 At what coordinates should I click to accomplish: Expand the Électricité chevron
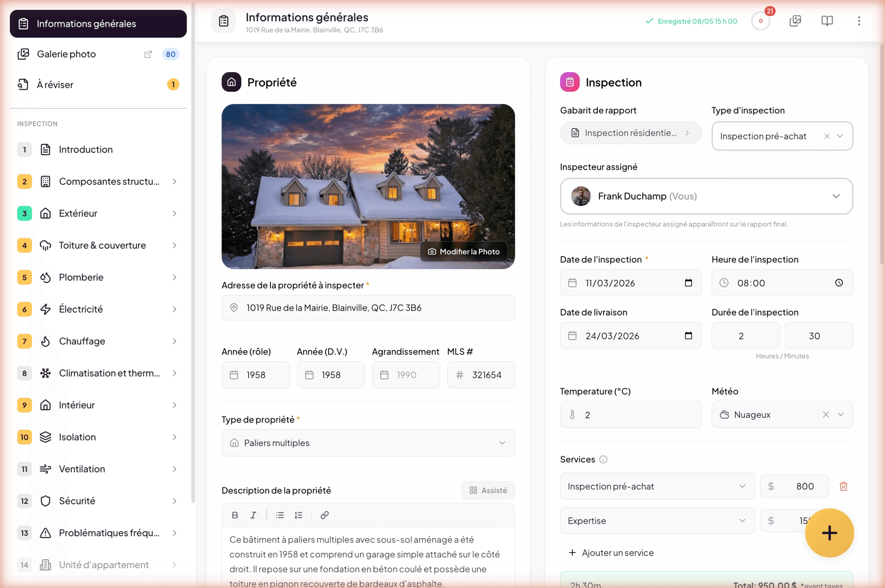coord(174,309)
